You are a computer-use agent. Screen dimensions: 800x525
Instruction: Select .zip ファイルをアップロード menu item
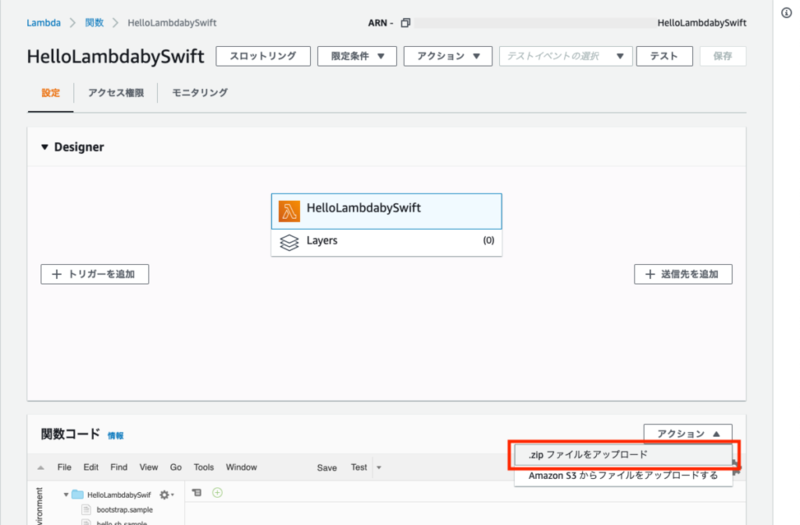tap(623, 455)
